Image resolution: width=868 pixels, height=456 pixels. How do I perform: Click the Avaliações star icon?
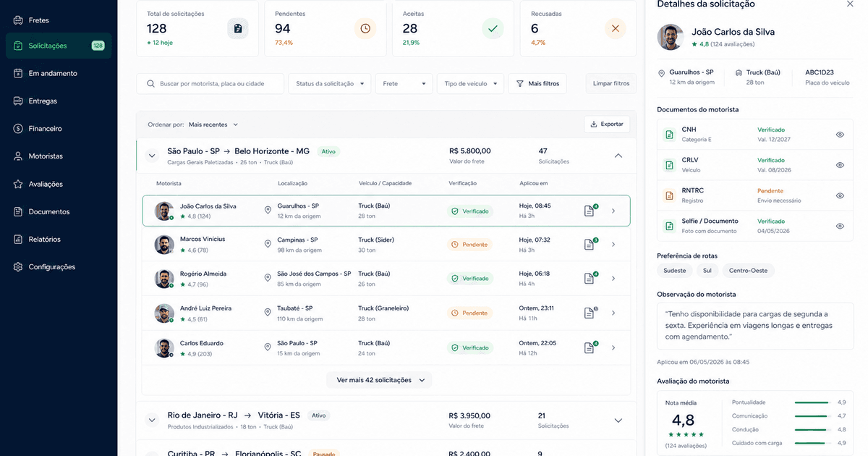point(18,184)
